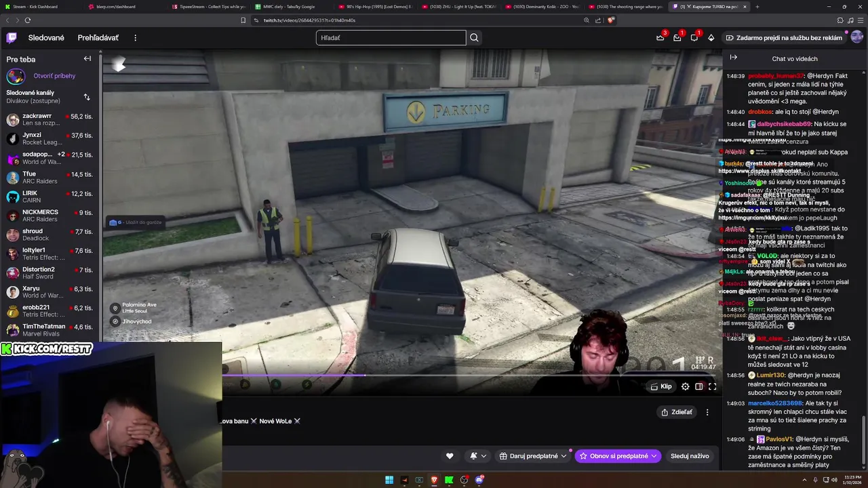Screen dimensions: 868x488
Task: Open Brave browser in the taskbar
Action: [x=434, y=480]
